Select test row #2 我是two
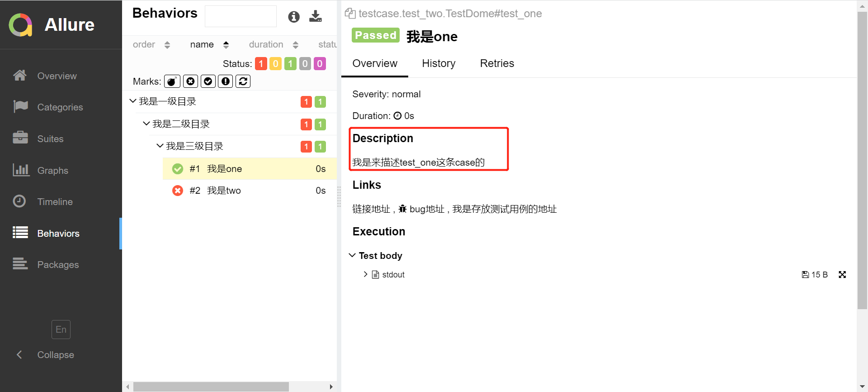Viewport: 868px width, 392px height. tap(250, 191)
